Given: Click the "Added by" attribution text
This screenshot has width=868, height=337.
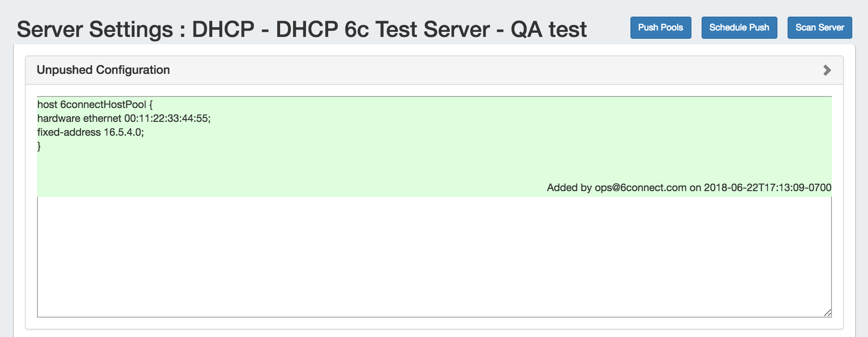Looking at the screenshot, I should click(569, 188).
